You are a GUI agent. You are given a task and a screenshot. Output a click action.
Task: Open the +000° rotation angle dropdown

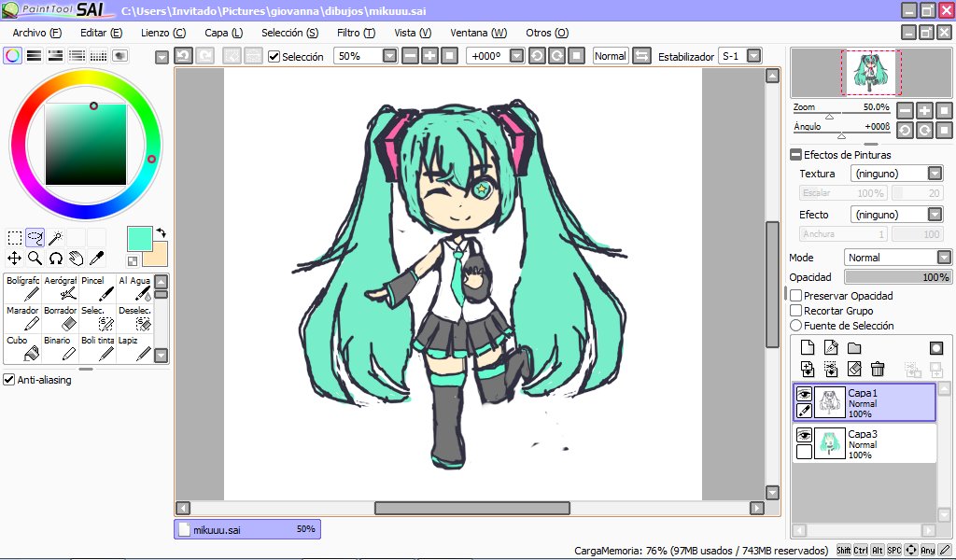pyautogui.click(x=516, y=56)
